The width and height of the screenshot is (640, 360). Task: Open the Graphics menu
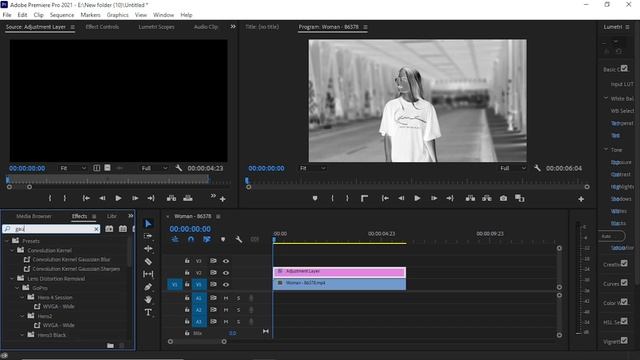click(118, 15)
